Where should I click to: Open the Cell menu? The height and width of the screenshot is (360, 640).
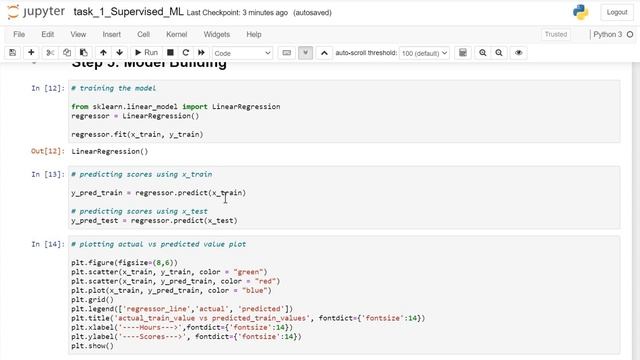click(143, 34)
